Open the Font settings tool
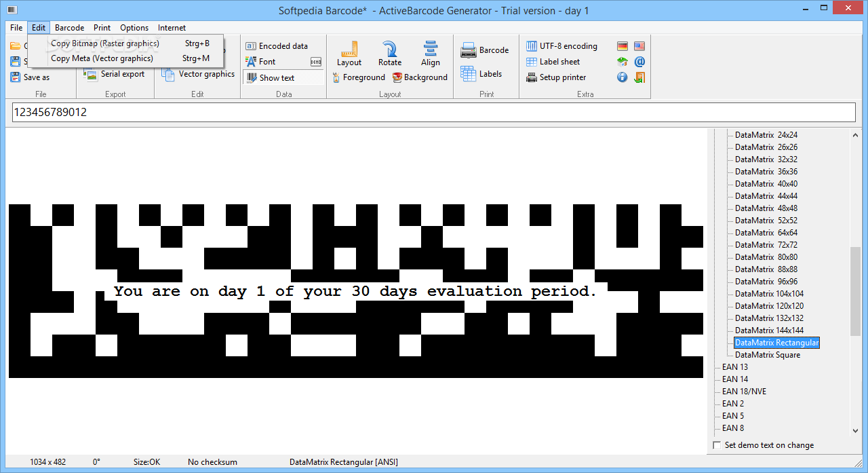 tap(260, 62)
